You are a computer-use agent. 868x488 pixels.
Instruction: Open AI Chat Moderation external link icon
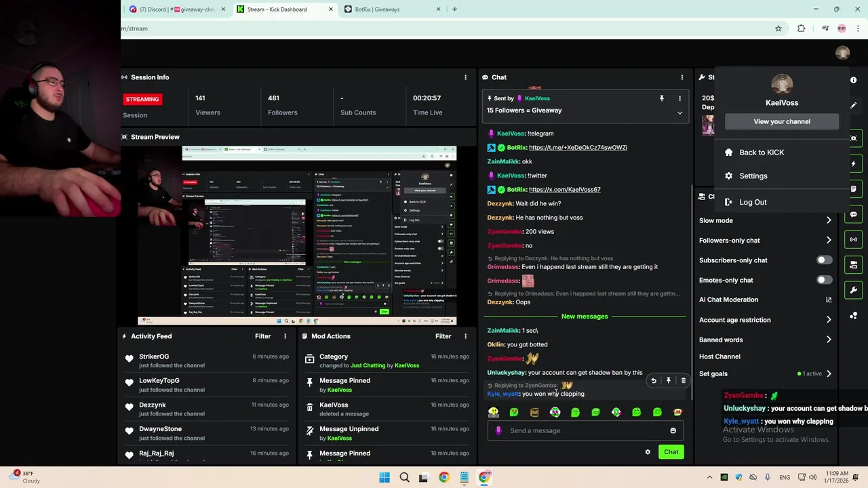[829, 300]
